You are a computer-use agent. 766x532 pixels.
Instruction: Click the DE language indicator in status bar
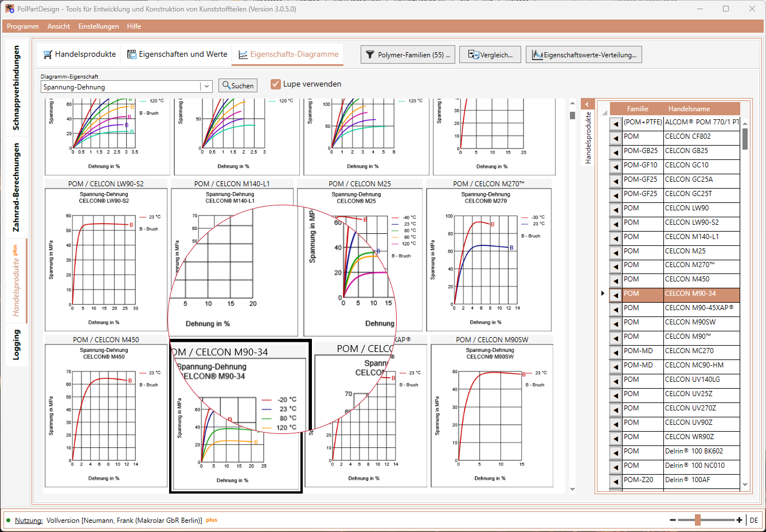tap(754, 521)
